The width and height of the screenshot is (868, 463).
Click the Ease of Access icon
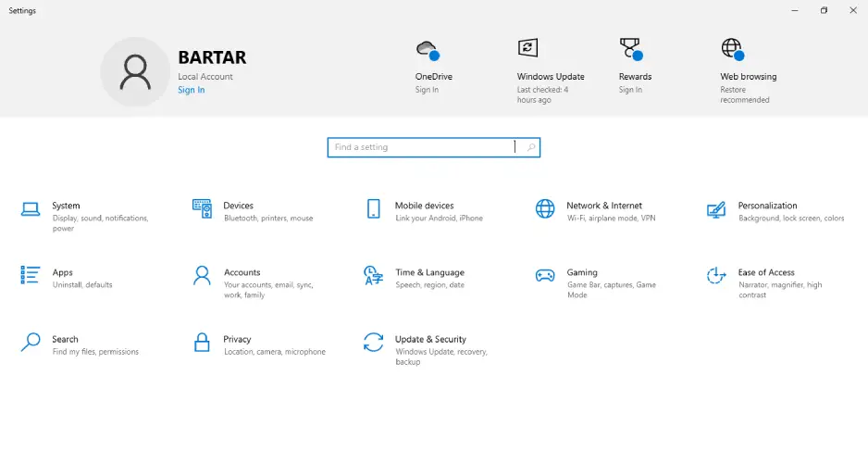pos(716,275)
